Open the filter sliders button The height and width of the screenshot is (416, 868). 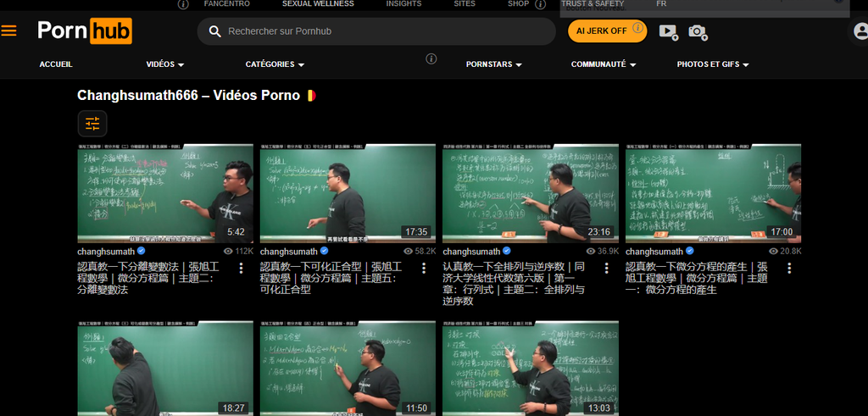[x=92, y=124]
